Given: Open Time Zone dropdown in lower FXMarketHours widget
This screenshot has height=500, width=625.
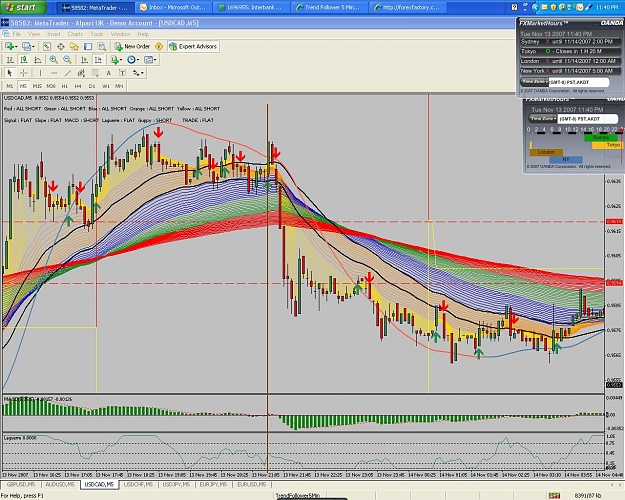Looking at the screenshot, I should [x=543, y=118].
